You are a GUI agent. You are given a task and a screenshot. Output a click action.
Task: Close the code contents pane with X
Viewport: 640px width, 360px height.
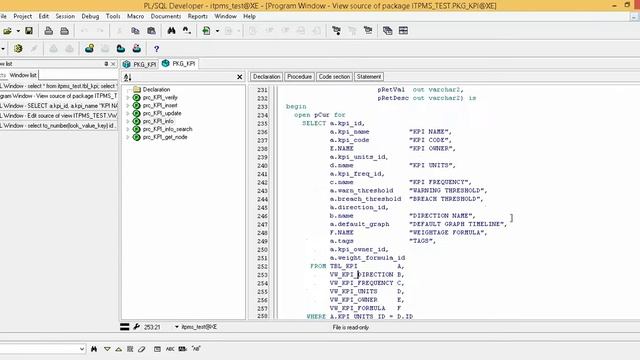click(240, 77)
